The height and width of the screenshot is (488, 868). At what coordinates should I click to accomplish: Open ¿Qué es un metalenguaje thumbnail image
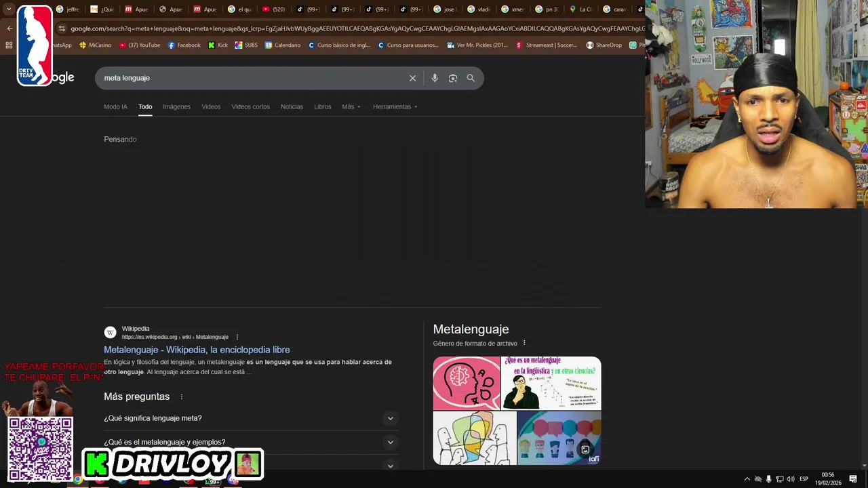pos(551,383)
